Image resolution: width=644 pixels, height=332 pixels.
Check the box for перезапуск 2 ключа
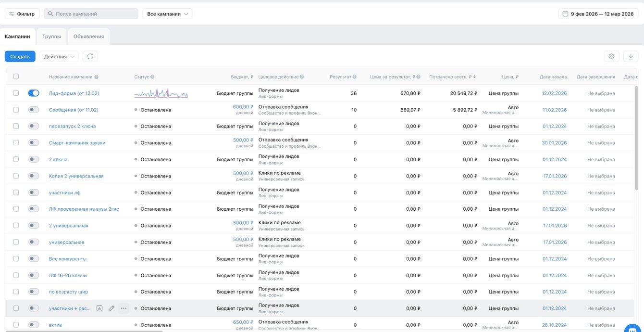(x=16, y=126)
